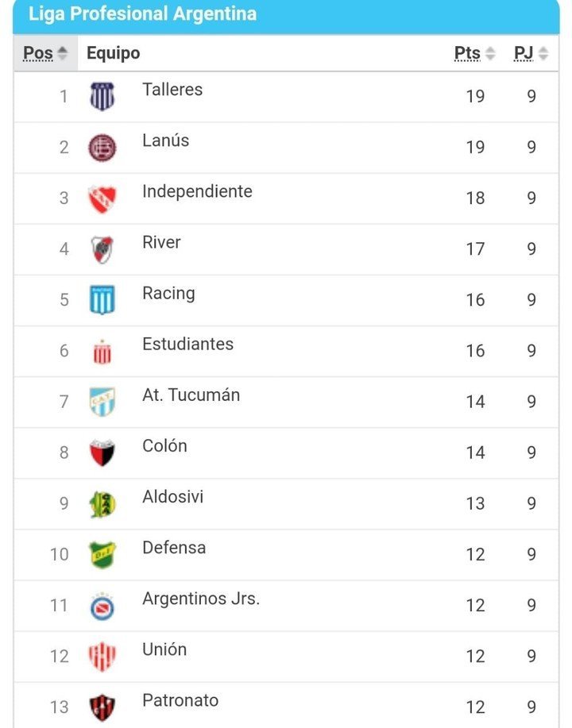Screen dimensions: 572x728
Task: Click the Estudiantes crest icon
Action: tap(102, 351)
